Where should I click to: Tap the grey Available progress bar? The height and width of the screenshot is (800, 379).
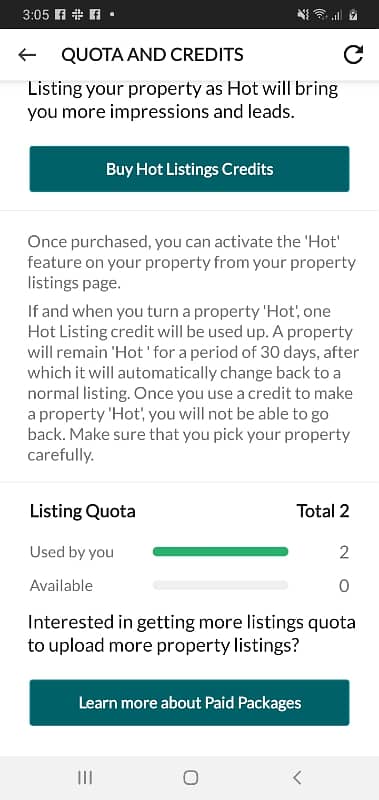click(x=220, y=585)
